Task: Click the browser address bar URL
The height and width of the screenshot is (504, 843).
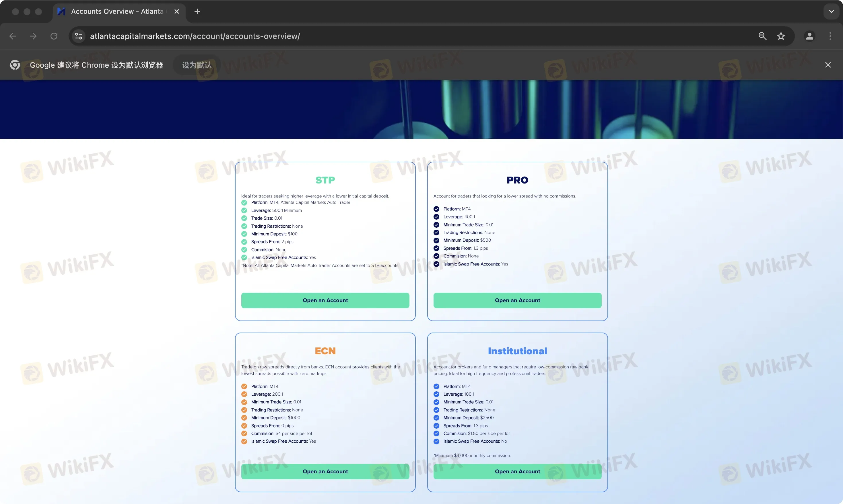Action: coord(195,36)
